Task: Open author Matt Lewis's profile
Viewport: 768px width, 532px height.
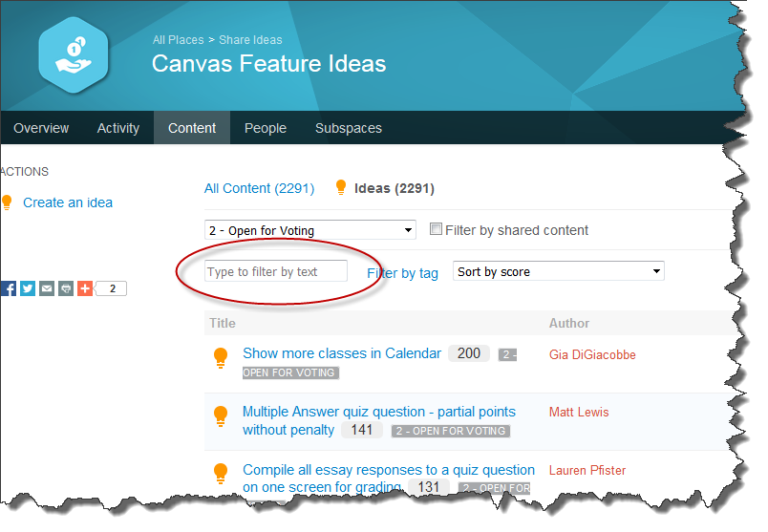Action: (579, 412)
